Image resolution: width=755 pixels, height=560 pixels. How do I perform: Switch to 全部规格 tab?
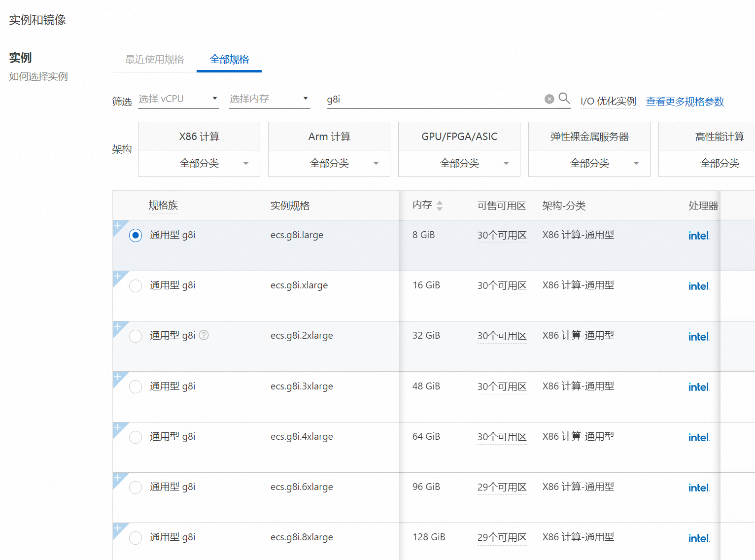pos(229,60)
